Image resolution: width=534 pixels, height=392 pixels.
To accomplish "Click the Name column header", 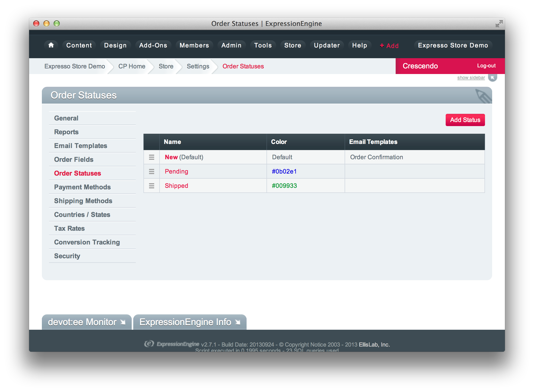I will coord(213,142).
